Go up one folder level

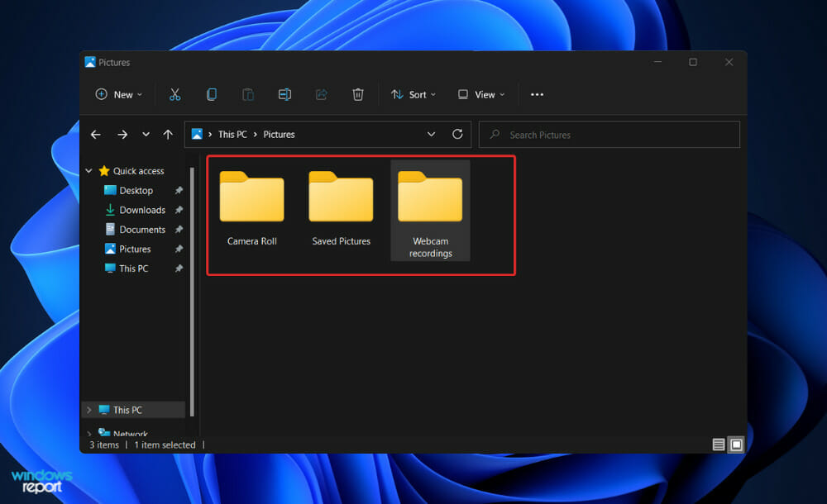click(167, 134)
